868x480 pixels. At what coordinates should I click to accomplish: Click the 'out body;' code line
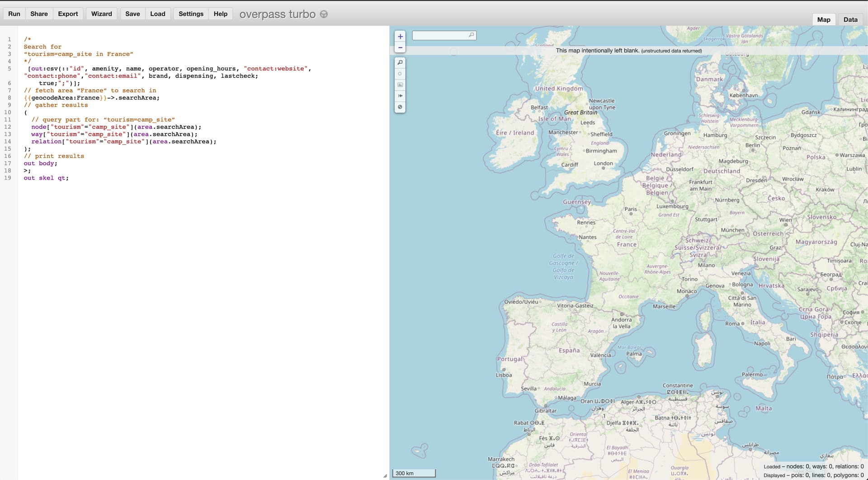click(41, 163)
